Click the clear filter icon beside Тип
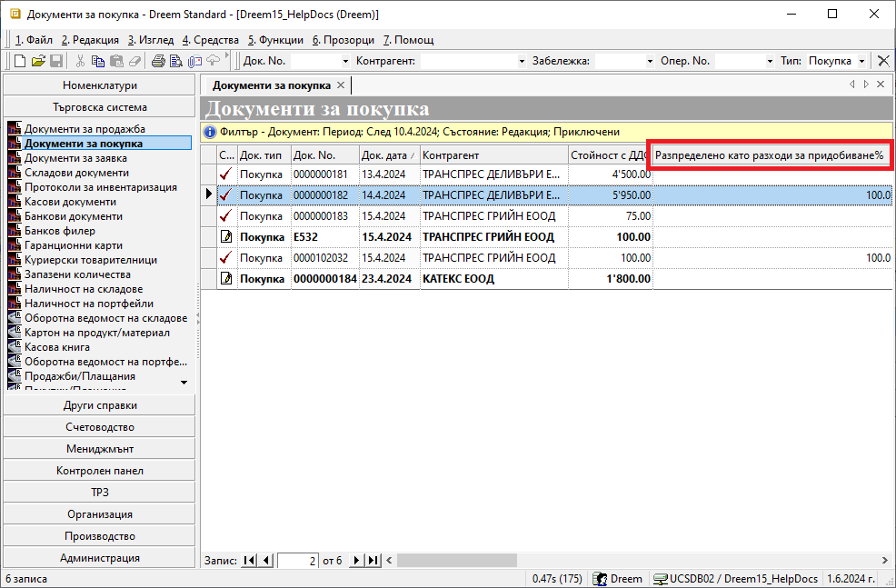Image resolution: width=896 pixels, height=588 pixels. click(x=882, y=61)
